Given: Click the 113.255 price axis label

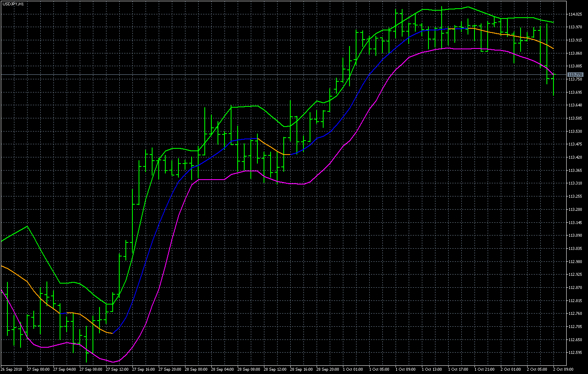Looking at the screenshot, I should (575, 196).
